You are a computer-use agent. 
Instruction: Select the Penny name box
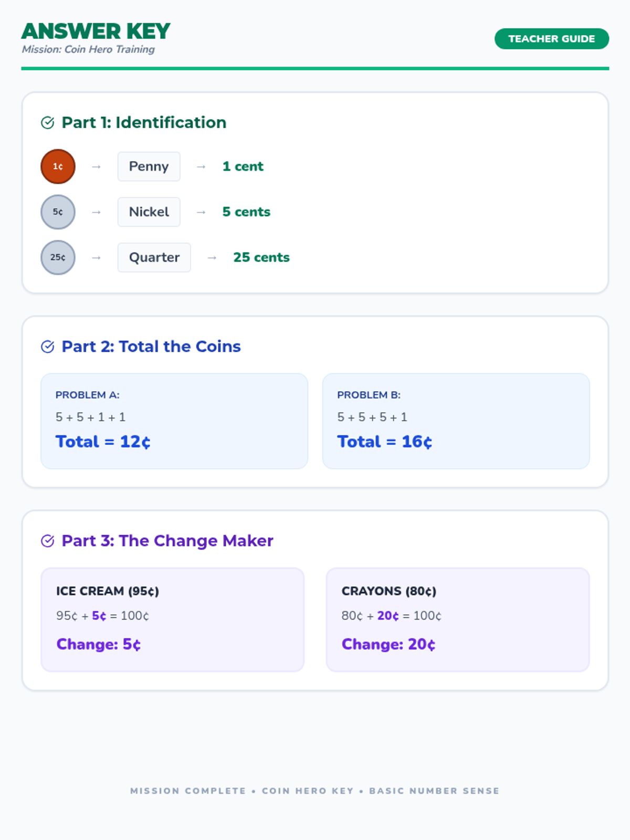(x=149, y=166)
